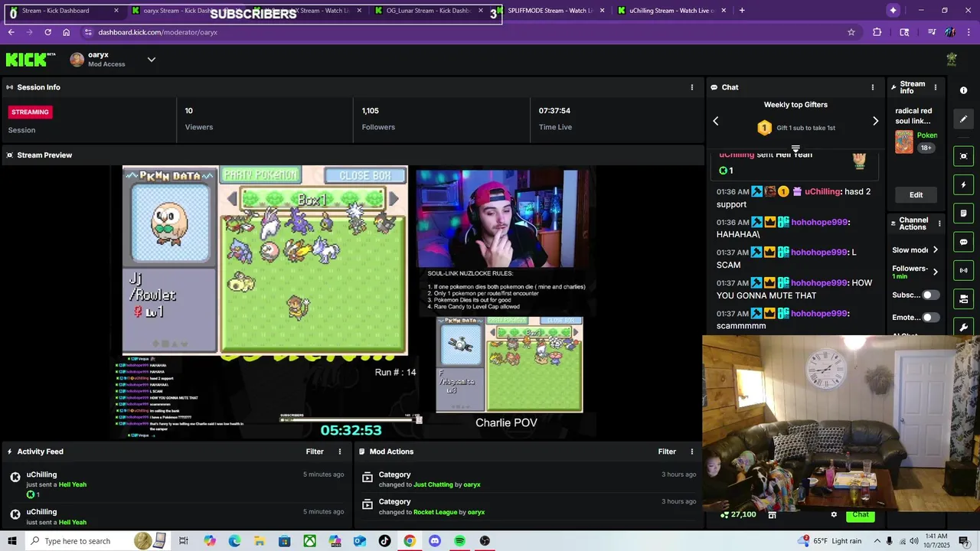
Task: Open the browser extensions puzzle icon
Action: [x=877, y=32]
